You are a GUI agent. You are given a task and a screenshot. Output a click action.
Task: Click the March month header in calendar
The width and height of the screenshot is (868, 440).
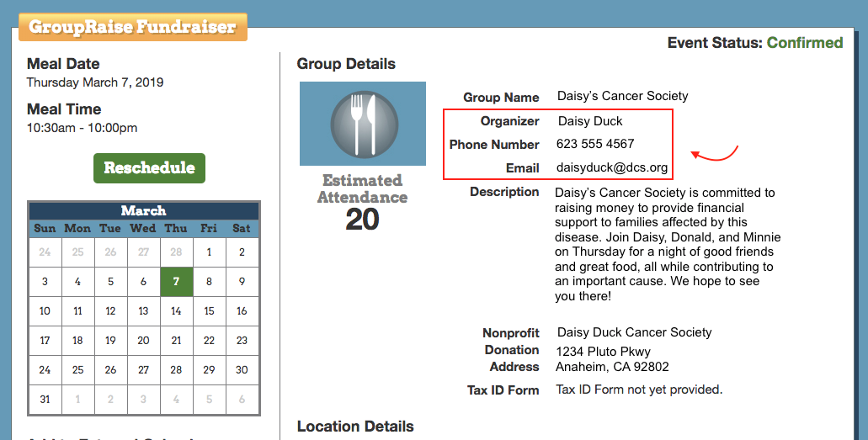143,210
